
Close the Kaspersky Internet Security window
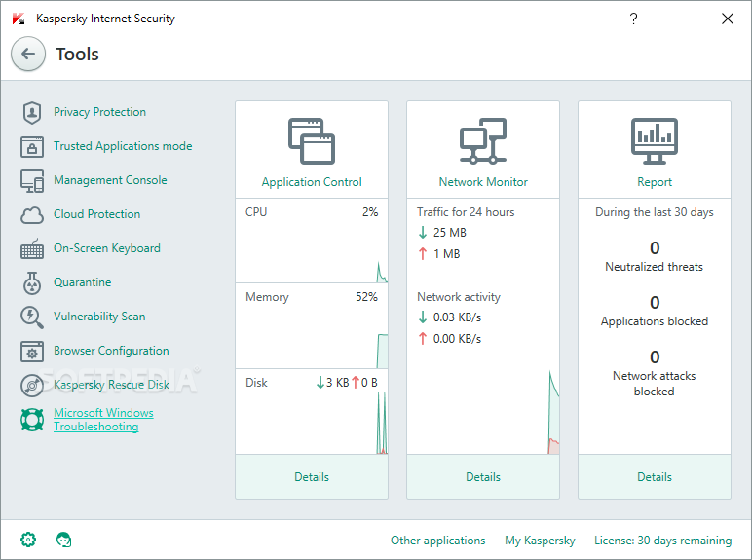(727, 19)
